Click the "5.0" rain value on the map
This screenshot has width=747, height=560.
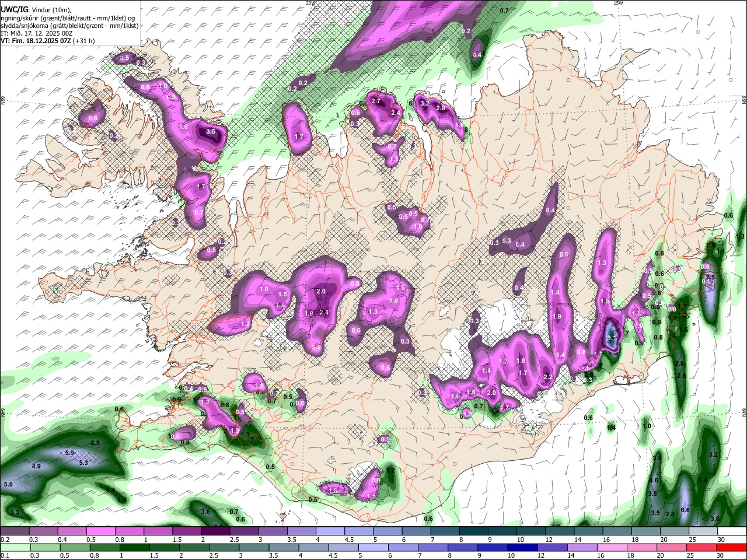(x=8, y=485)
